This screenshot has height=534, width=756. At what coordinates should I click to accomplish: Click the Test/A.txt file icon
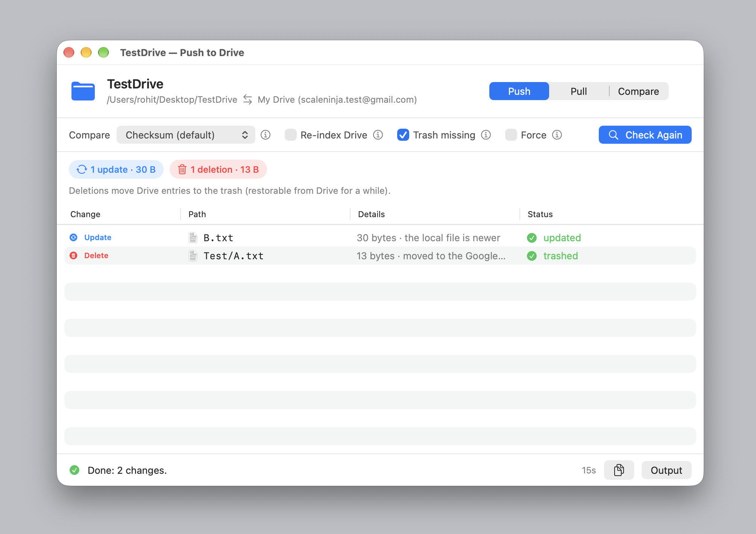coord(193,256)
